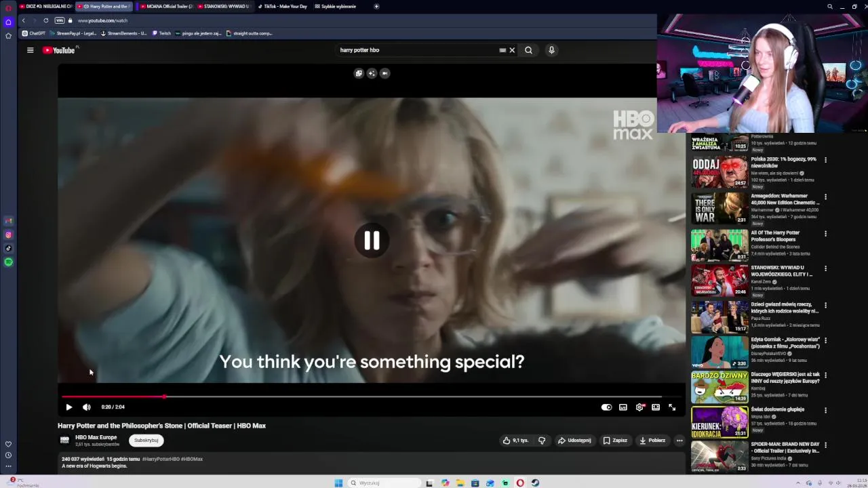This screenshot has width=868, height=488.
Task: Open more actions three-dot menu below video
Action: 679,441
